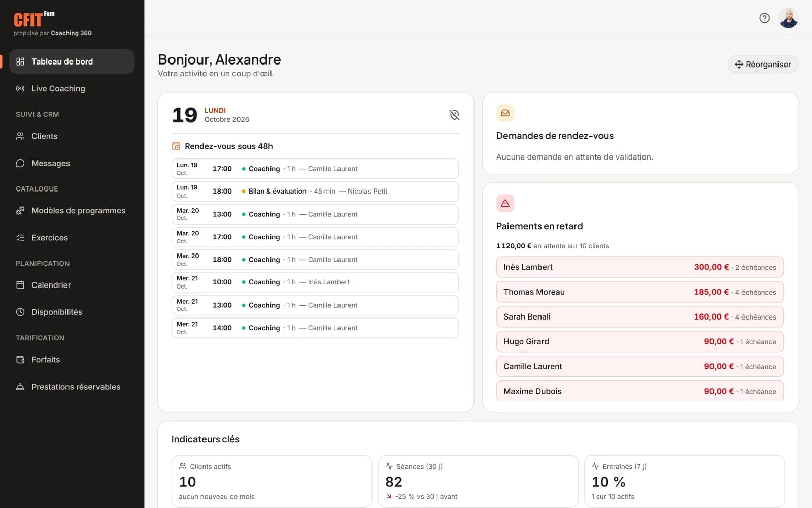The width and height of the screenshot is (812, 508).
Task: Click the Séances (30 j) activity icon
Action: tap(389, 466)
